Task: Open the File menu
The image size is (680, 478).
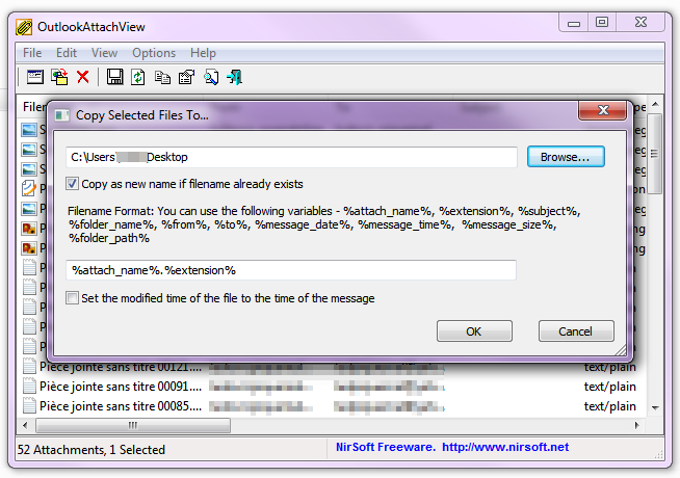Action: click(x=32, y=53)
